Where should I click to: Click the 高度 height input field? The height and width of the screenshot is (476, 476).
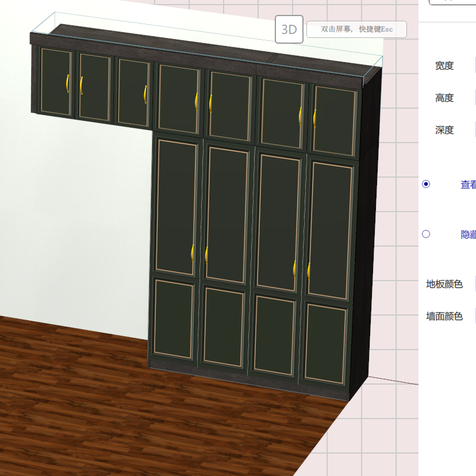pyautogui.click(x=474, y=97)
